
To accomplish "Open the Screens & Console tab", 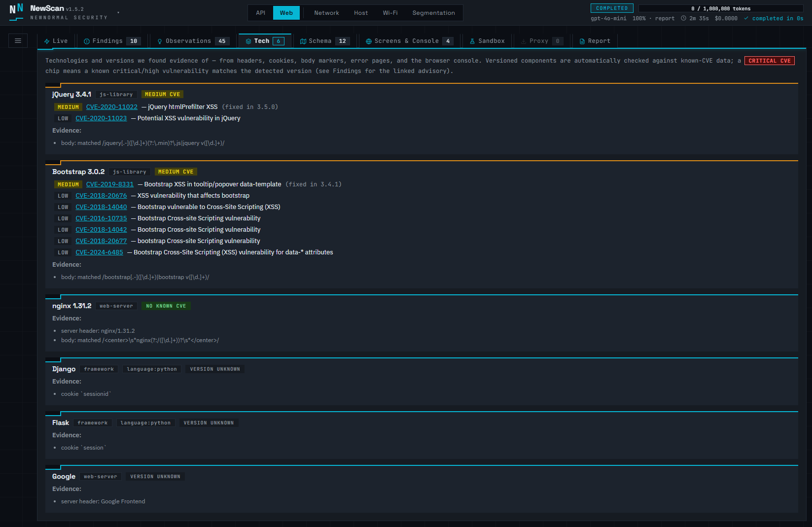I will coord(410,41).
